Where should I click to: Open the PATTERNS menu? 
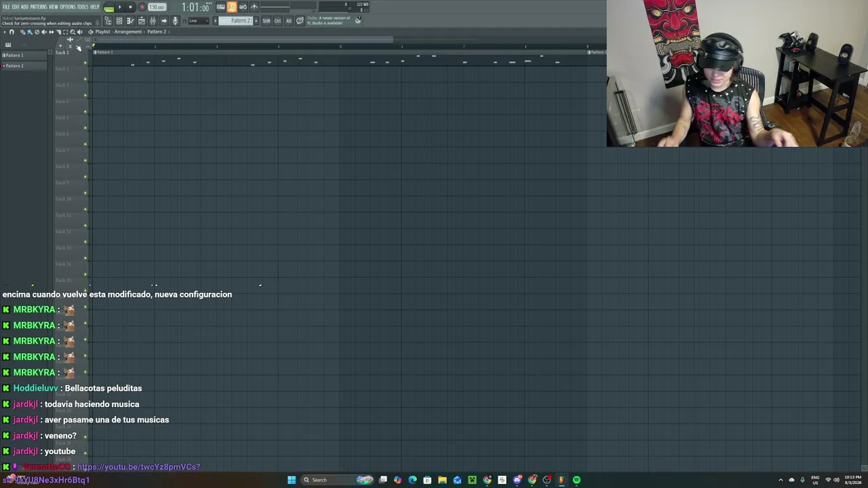click(x=39, y=7)
